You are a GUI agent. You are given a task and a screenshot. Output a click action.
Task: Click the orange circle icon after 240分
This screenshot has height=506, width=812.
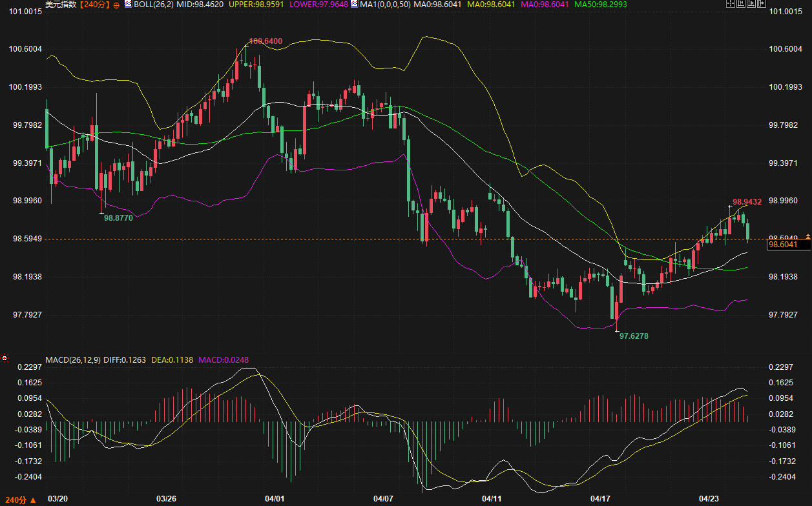click(x=116, y=5)
